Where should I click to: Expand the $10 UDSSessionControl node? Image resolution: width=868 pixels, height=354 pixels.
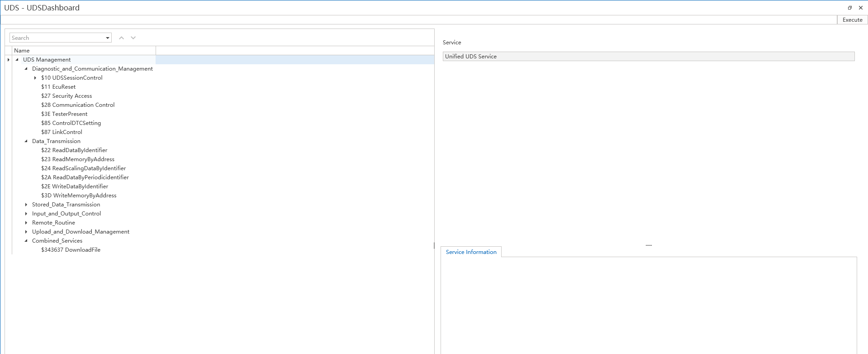(35, 78)
